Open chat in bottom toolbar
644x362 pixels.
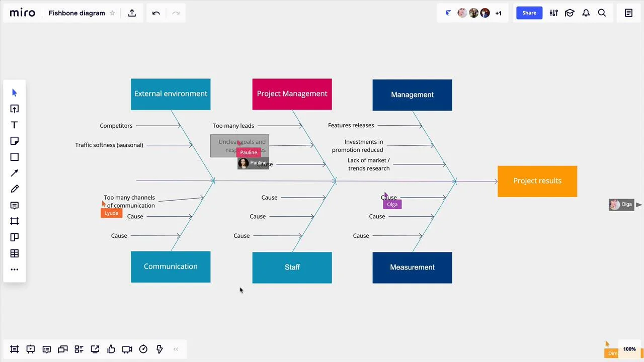[x=63, y=349]
